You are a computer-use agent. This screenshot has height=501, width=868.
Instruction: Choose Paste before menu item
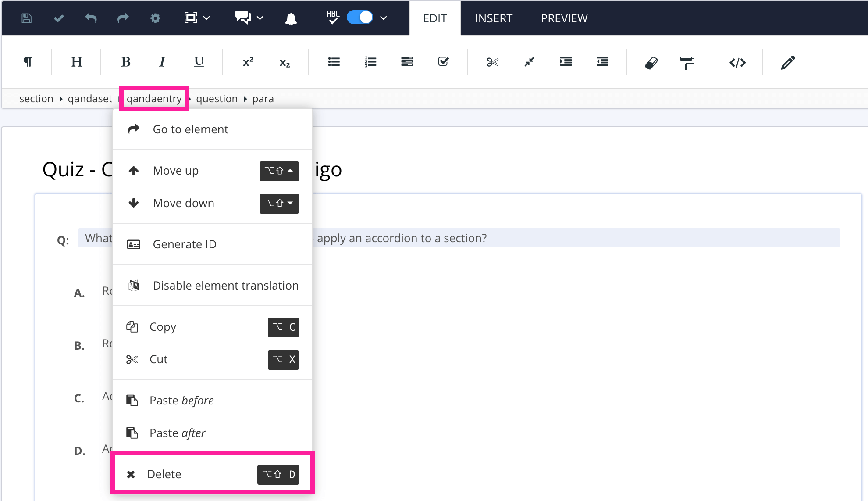(x=213, y=401)
